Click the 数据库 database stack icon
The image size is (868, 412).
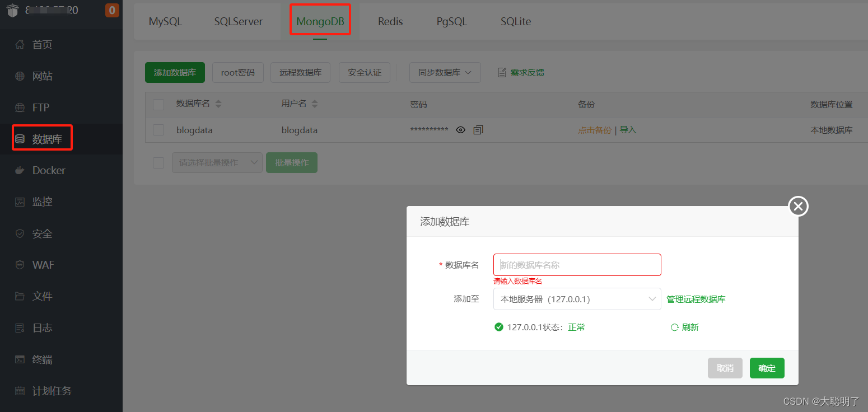coord(20,139)
